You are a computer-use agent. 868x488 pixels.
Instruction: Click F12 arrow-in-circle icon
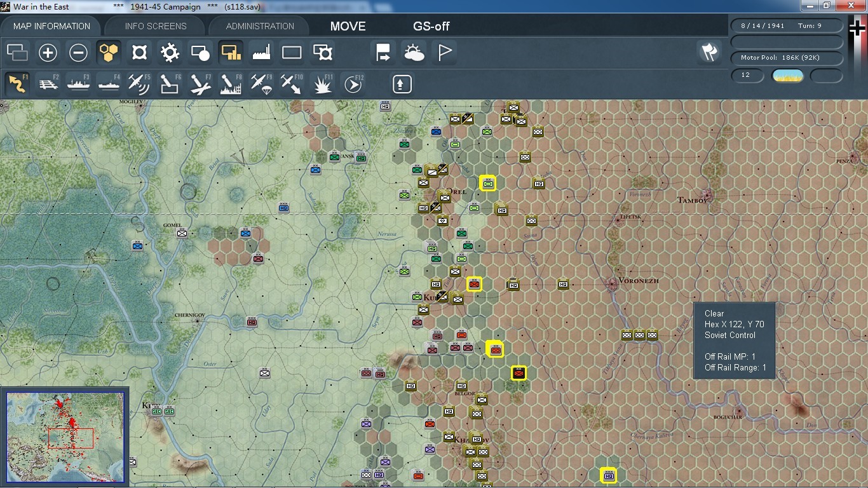click(x=353, y=84)
